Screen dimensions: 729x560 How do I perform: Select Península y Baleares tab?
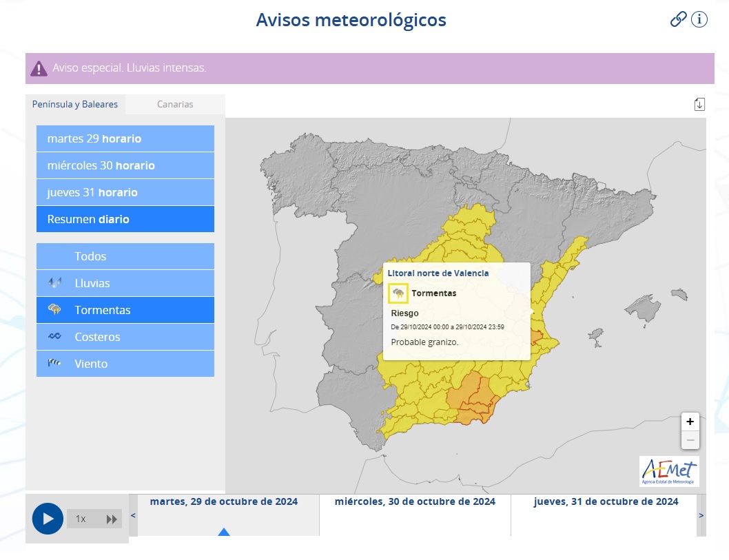[x=75, y=105]
